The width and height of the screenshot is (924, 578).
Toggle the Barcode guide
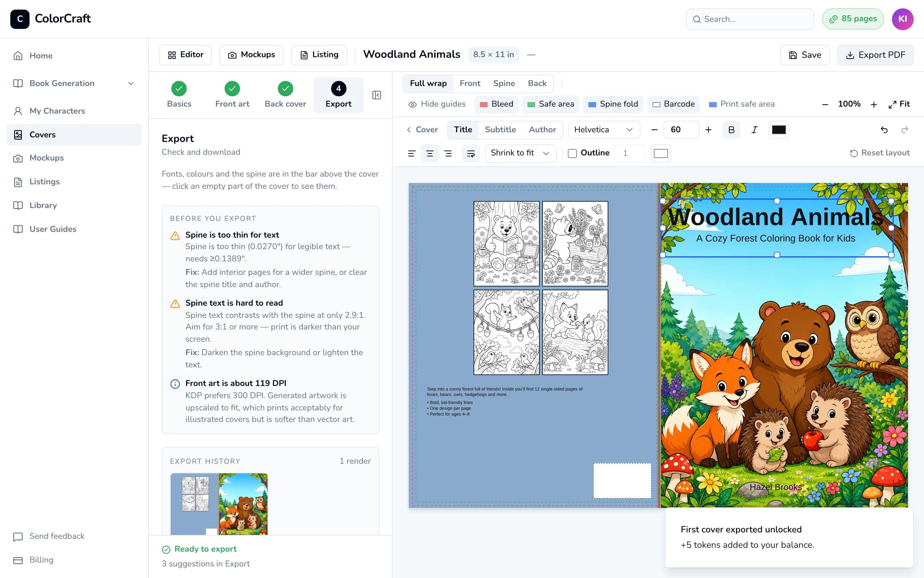click(x=673, y=104)
